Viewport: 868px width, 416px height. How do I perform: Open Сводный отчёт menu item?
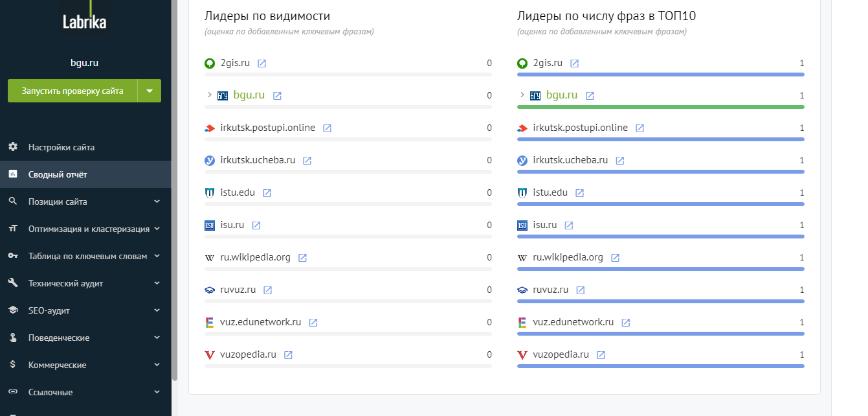[85, 174]
